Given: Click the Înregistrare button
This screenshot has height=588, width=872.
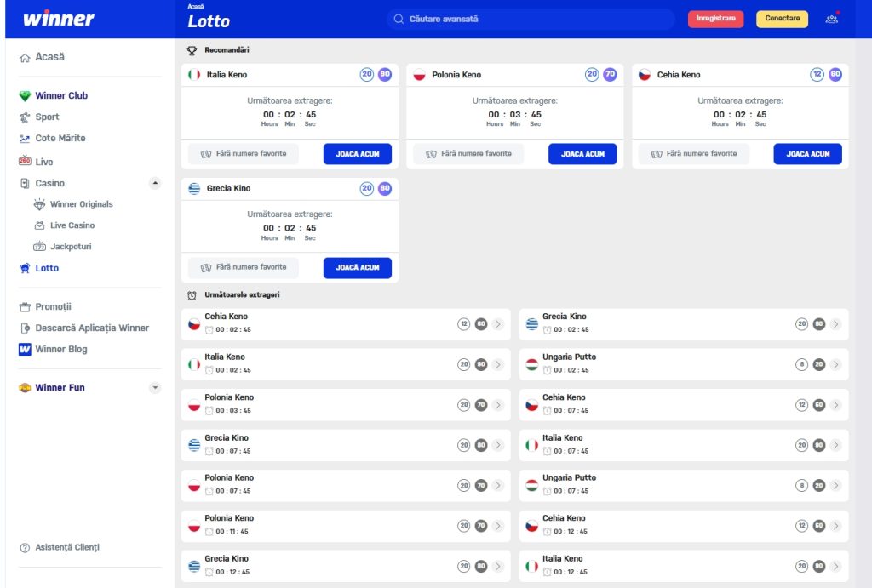Looking at the screenshot, I should (x=715, y=19).
